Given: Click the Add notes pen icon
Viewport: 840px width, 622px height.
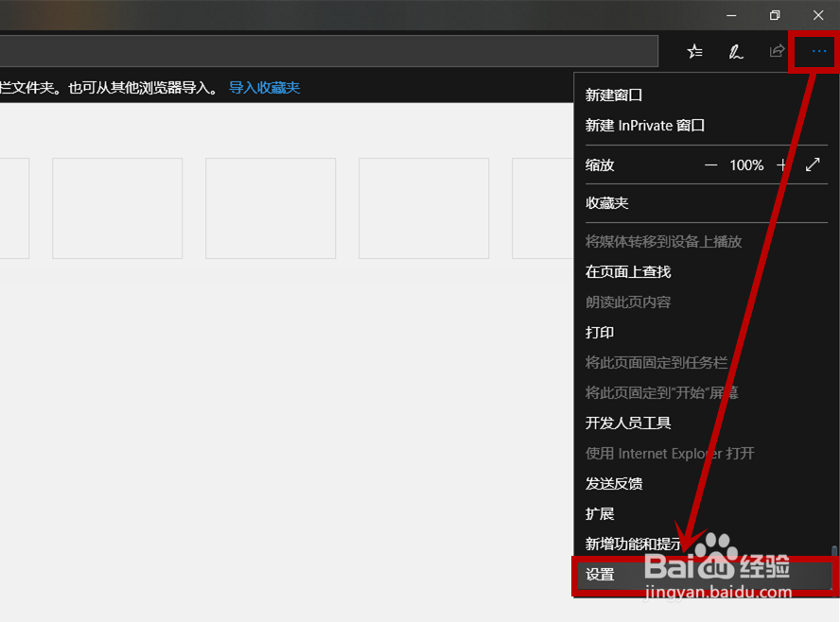Looking at the screenshot, I should tap(736, 51).
